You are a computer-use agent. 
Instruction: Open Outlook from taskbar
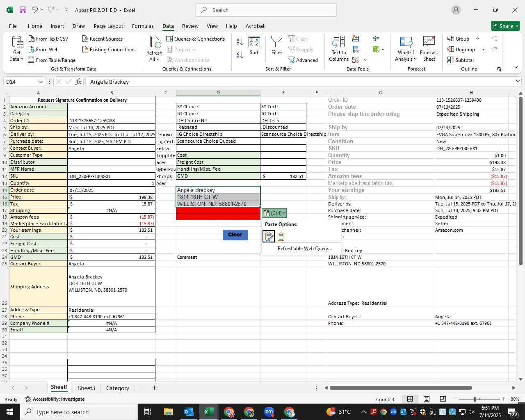189,412
